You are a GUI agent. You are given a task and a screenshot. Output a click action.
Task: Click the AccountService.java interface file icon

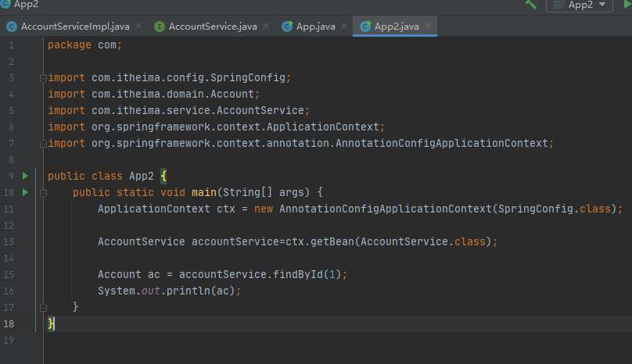pos(160,27)
